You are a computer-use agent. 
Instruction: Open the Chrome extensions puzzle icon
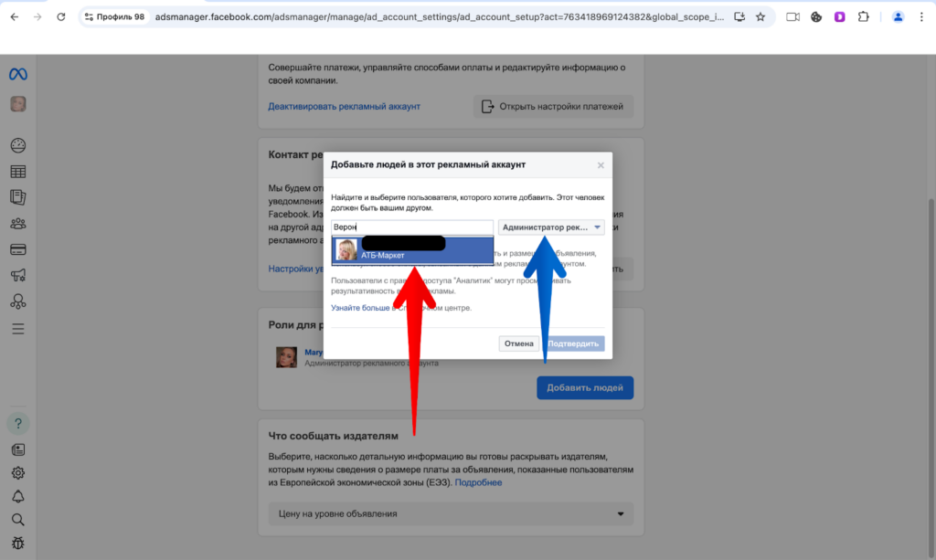coord(862,16)
